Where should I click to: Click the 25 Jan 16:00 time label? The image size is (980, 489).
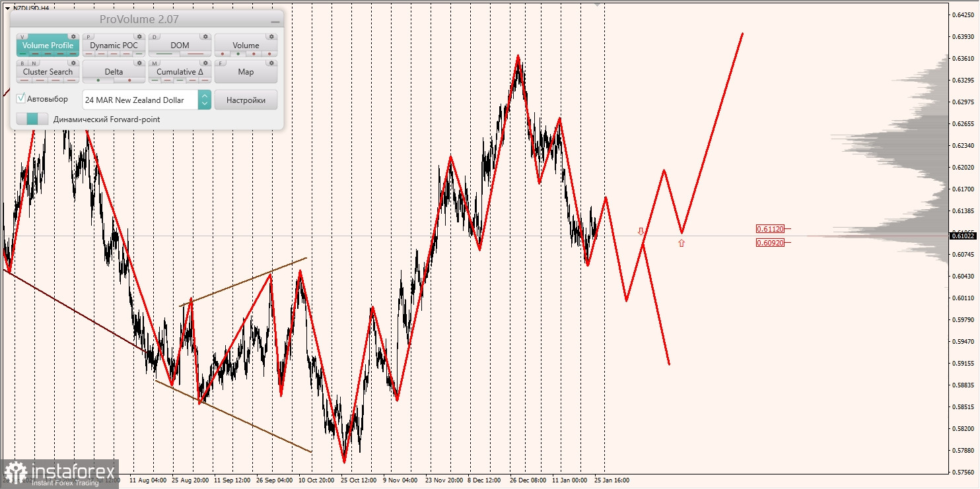[612, 480]
